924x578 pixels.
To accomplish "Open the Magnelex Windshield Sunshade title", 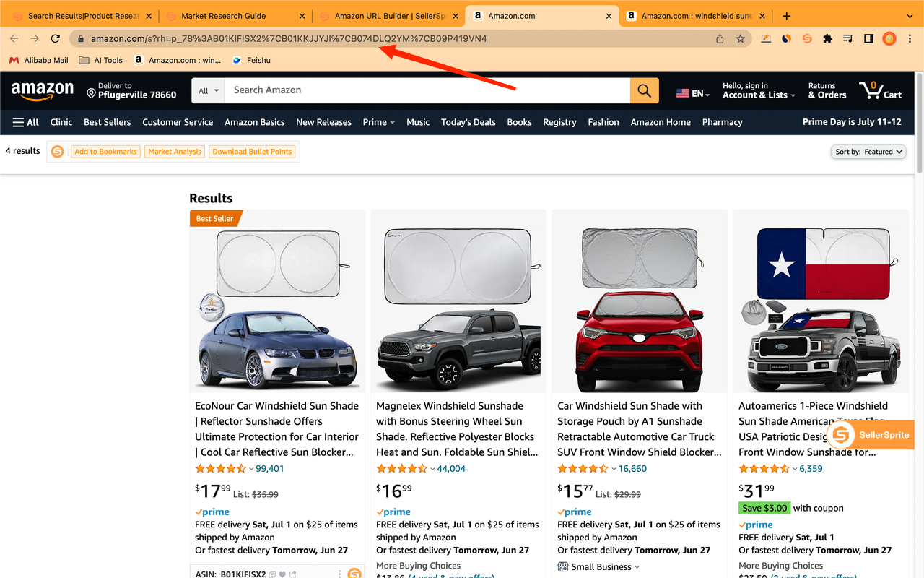I will point(457,429).
